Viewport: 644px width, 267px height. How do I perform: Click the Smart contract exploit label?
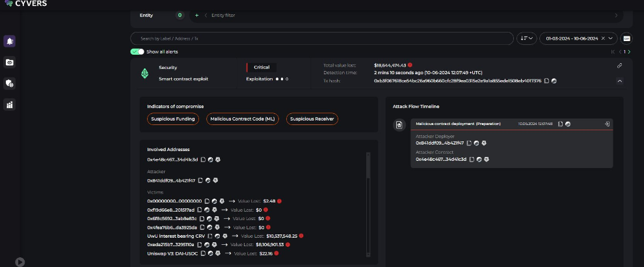pos(183,79)
